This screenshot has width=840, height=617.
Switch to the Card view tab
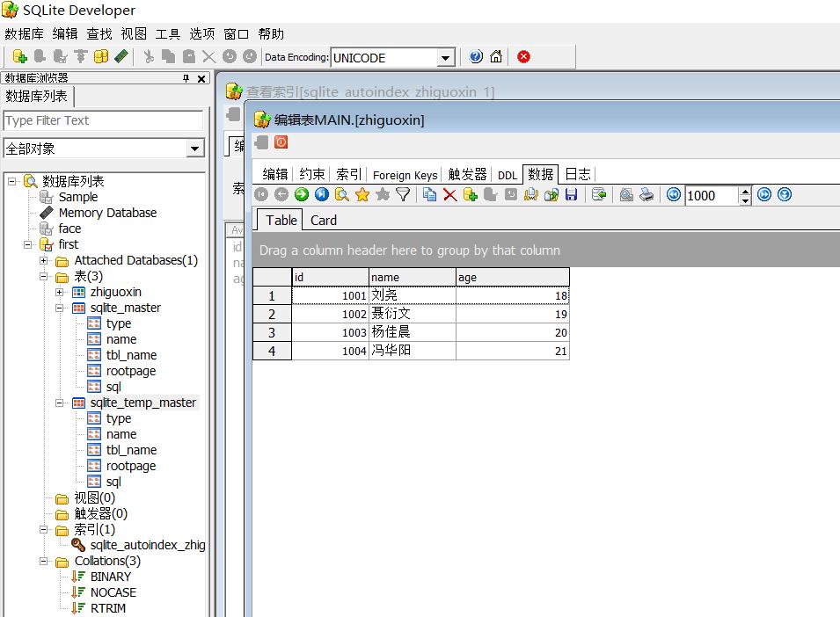(x=323, y=220)
